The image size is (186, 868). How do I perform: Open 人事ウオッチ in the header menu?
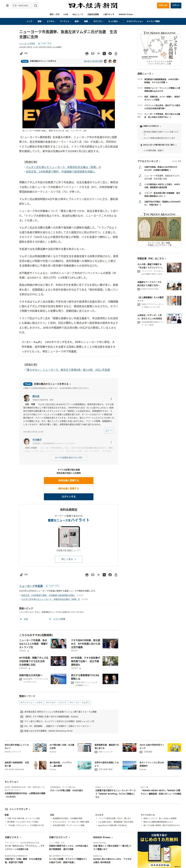(x=109, y=14)
